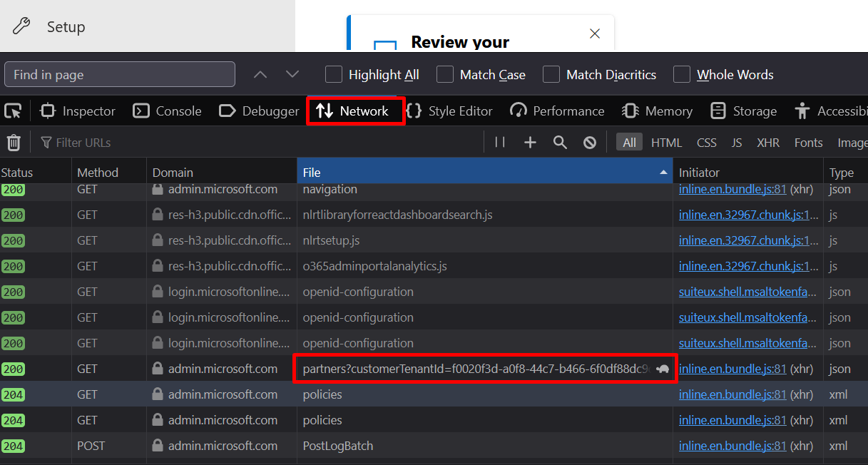Enable the Highlight All checkbox
868x465 pixels.
point(334,74)
